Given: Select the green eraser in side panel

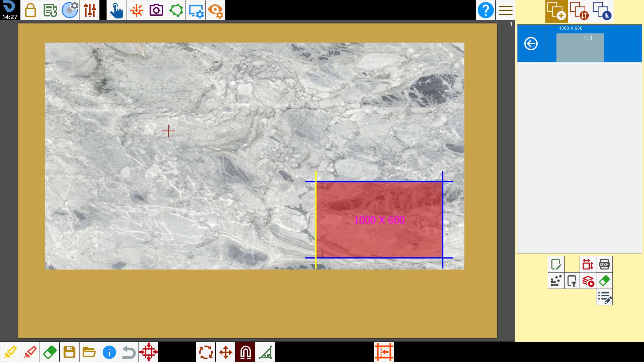Looking at the screenshot, I should [x=604, y=281].
